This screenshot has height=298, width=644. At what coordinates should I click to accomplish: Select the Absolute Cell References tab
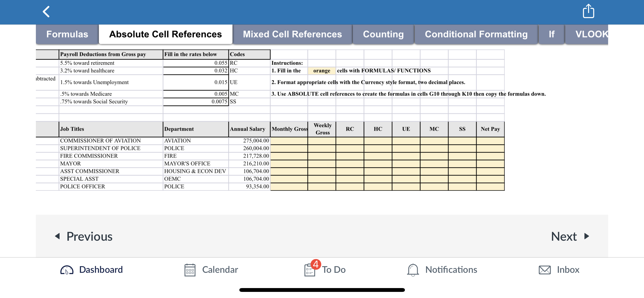(x=165, y=34)
